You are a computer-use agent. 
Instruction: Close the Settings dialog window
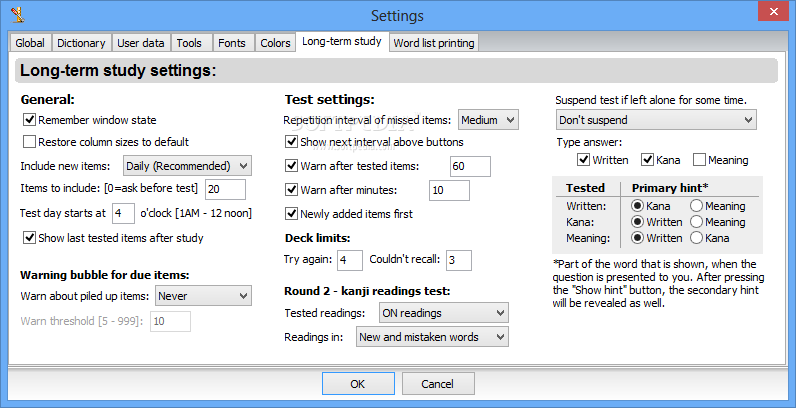coord(773,11)
